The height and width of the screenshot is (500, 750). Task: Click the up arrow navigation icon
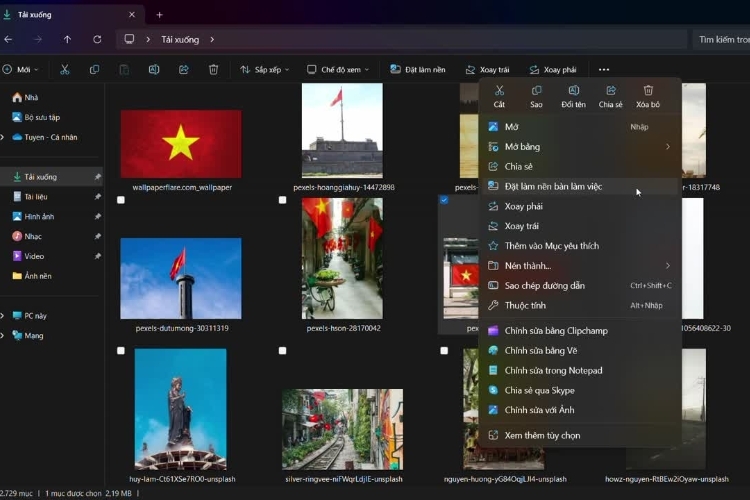tap(67, 39)
